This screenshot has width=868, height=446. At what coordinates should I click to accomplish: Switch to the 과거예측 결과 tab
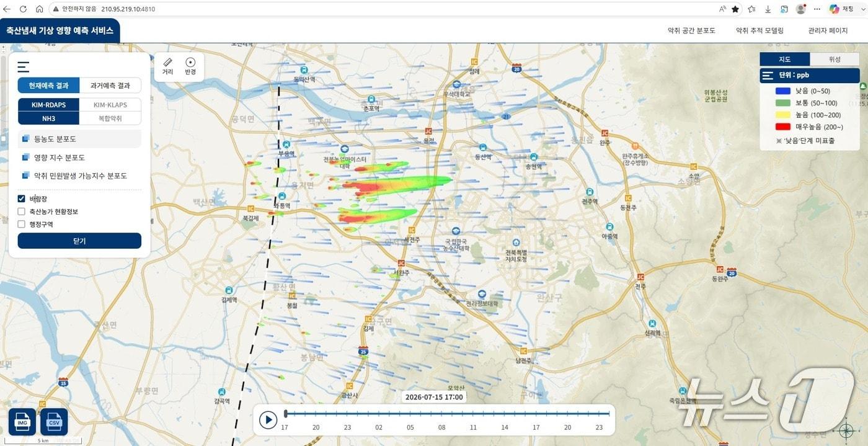tap(110, 86)
